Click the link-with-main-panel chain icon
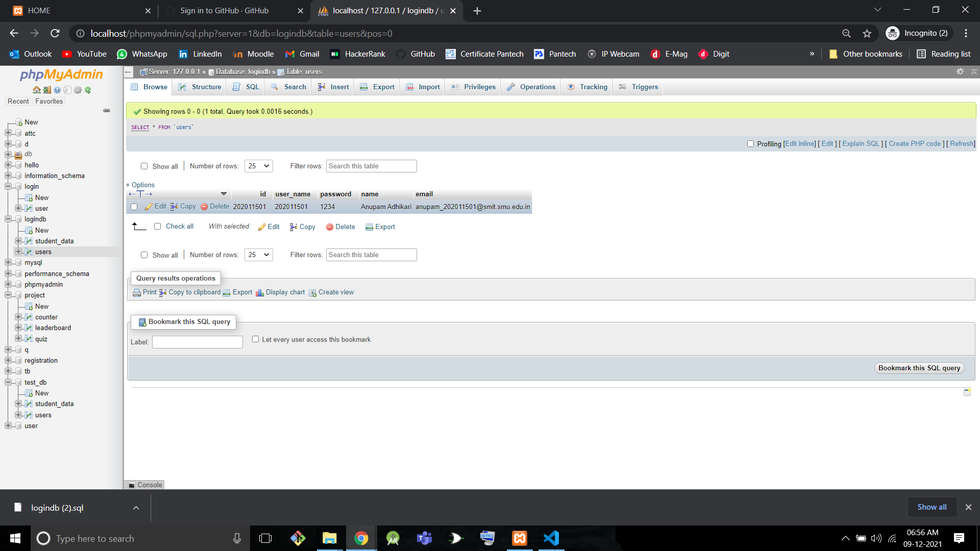 pyautogui.click(x=107, y=111)
